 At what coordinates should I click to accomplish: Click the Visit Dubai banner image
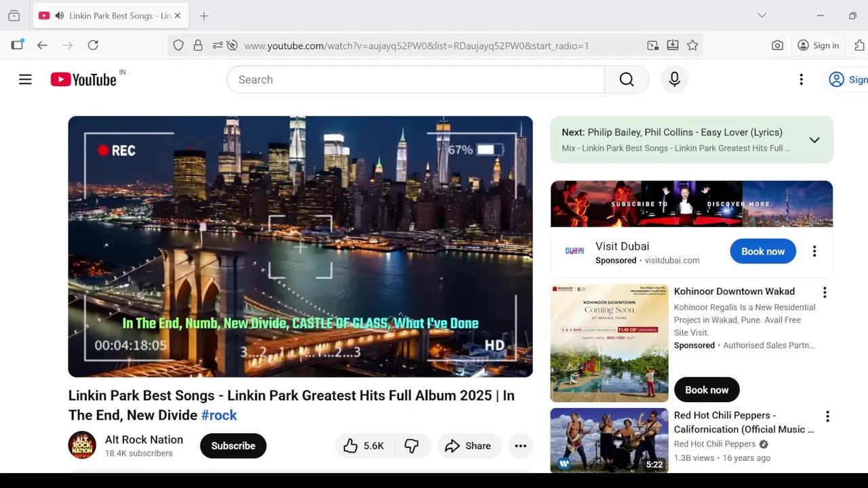tap(692, 204)
